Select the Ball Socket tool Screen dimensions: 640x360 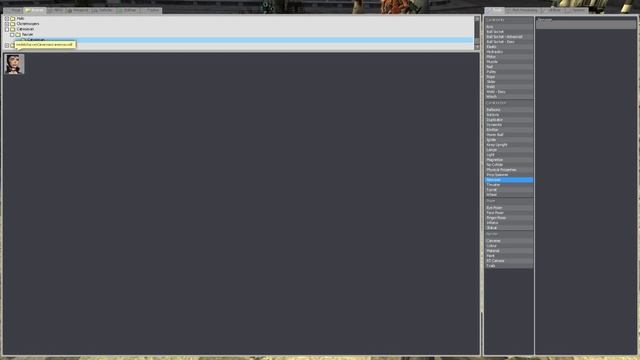pyautogui.click(x=509, y=31)
